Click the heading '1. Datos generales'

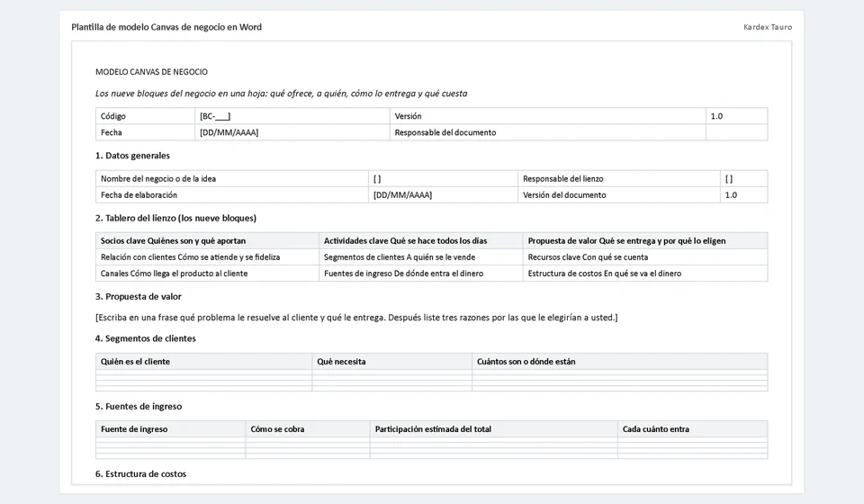(133, 156)
